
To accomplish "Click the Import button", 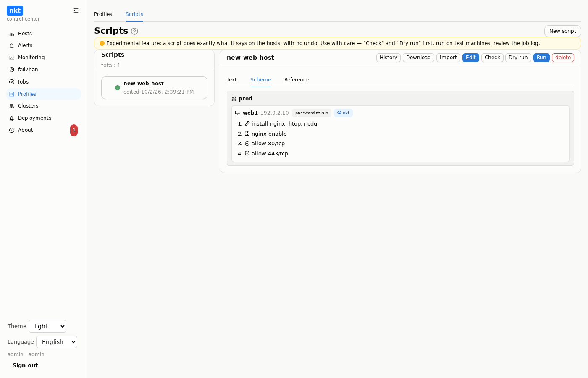I will click(x=448, y=58).
